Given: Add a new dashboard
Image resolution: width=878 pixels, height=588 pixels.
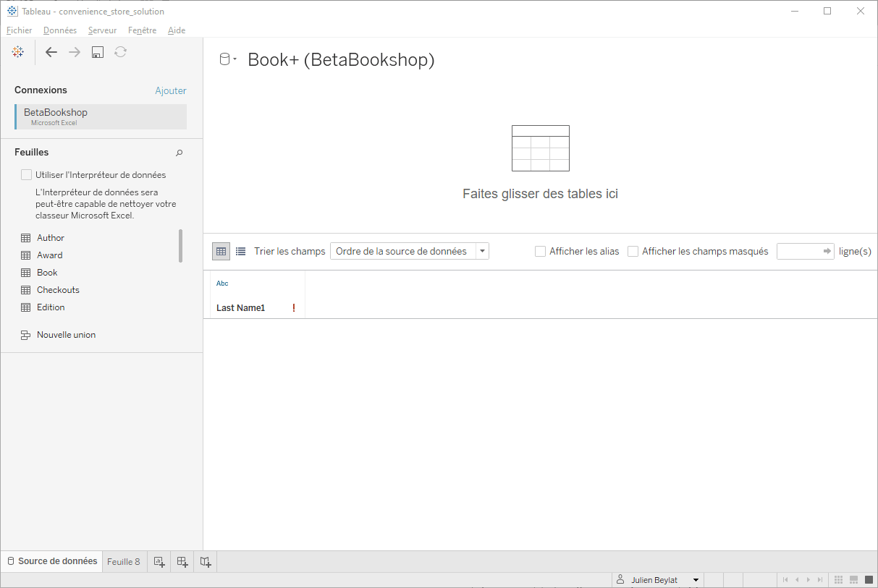Looking at the screenshot, I should (x=182, y=561).
